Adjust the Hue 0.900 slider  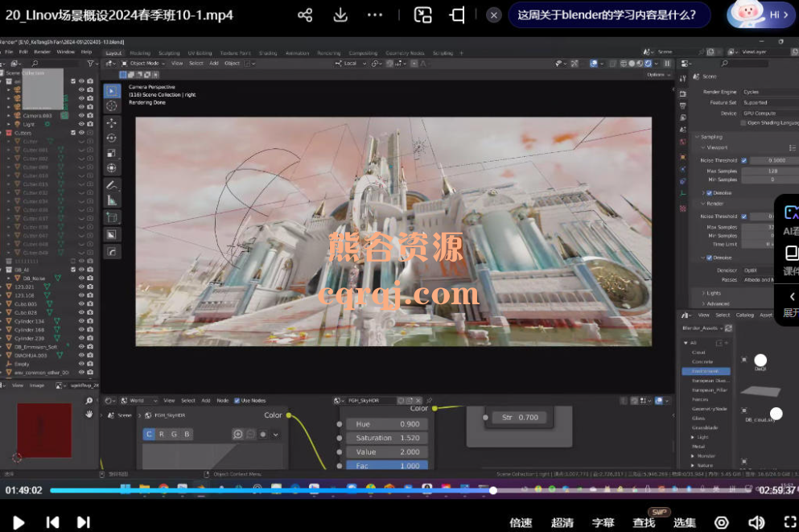pos(387,424)
